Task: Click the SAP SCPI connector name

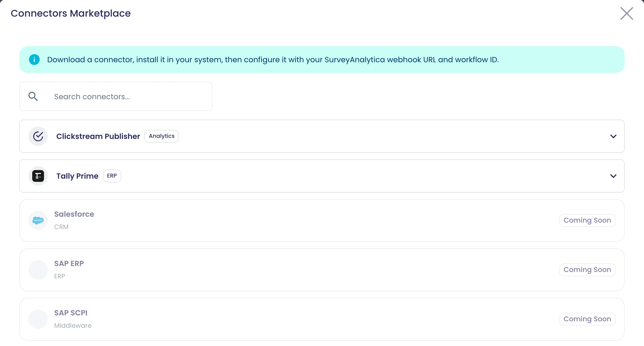Action: [x=71, y=313]
